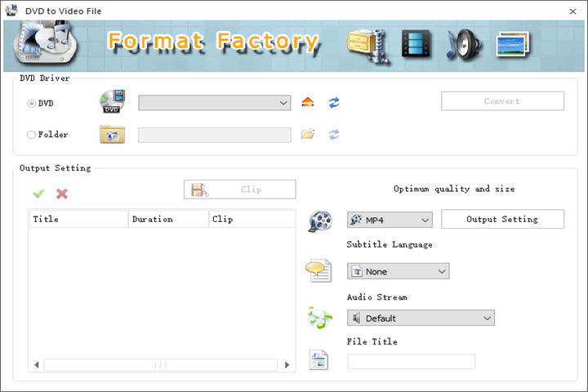Click the File Title text field
The image size is (588, 392).
411,361
